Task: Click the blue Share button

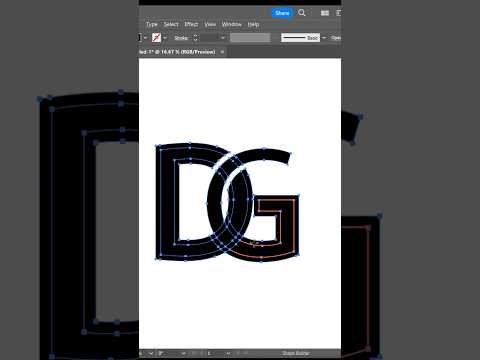Action: (282, 13)
